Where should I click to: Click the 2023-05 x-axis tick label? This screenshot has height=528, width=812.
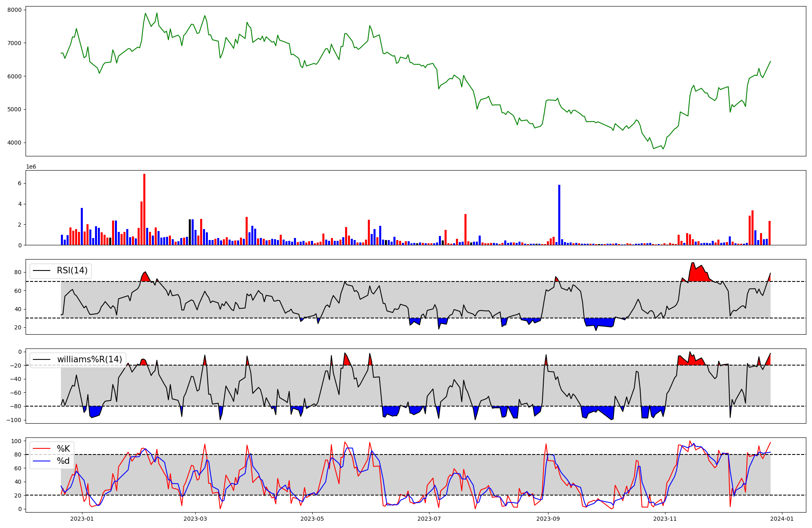click(312, 519)
